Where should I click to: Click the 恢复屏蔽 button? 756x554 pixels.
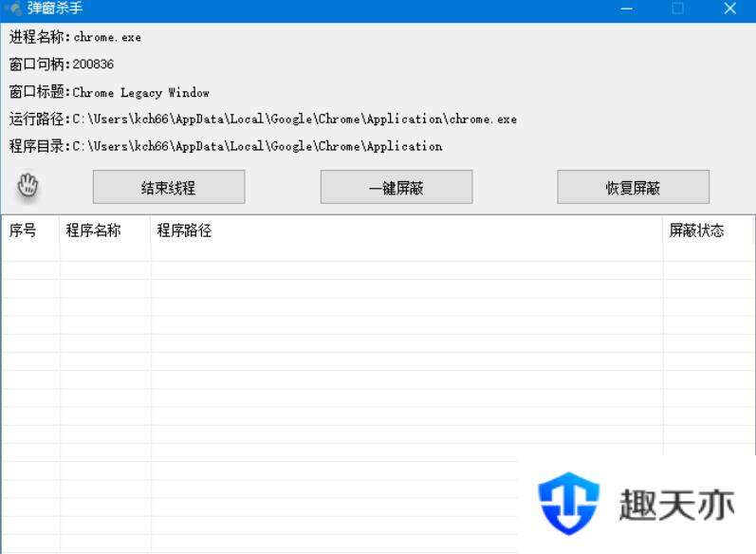(x=633, y=187)
